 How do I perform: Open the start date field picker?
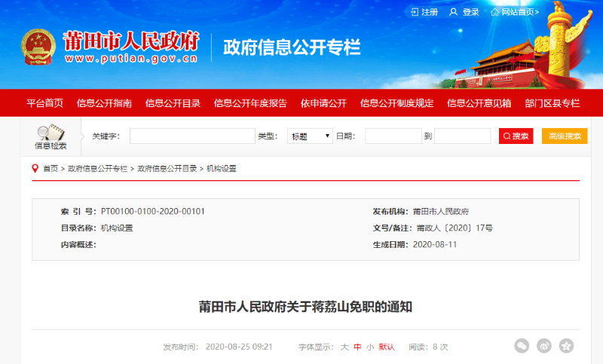[x=393, y=136]
